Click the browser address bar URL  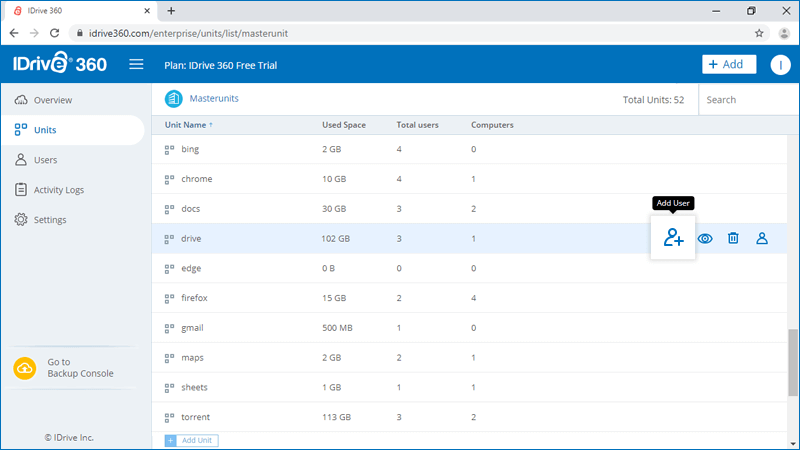click(x=188, y=33)
